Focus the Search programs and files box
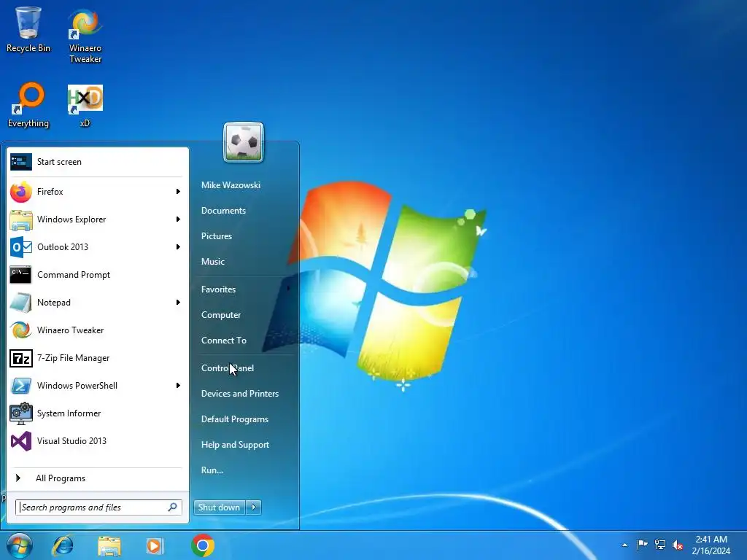 (x=98, y=507)
